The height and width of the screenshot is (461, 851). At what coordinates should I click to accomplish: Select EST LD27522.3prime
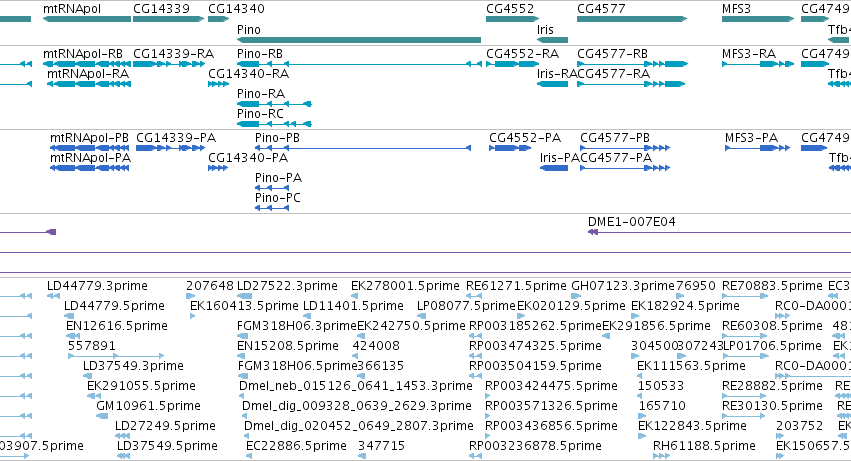(x=287, y=286)
